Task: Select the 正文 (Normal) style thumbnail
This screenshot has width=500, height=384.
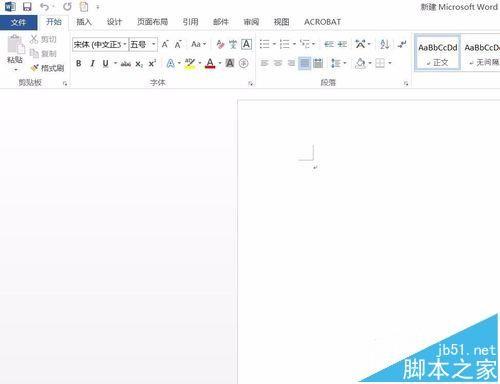Action: click(x=438, y=53)
